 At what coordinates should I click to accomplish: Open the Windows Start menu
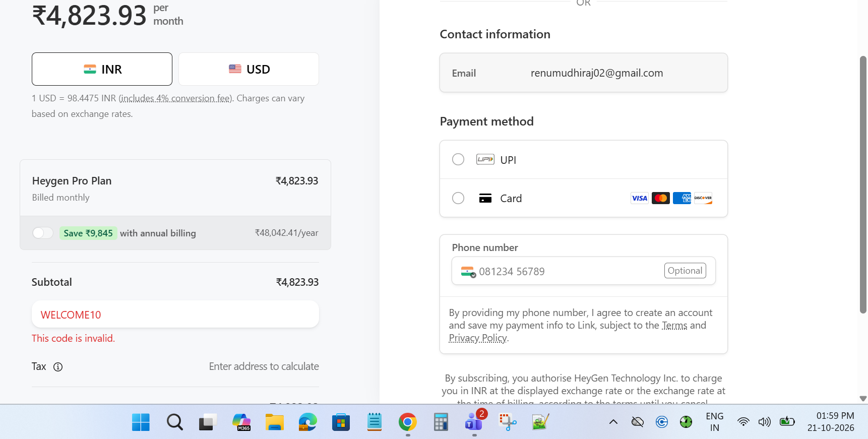141,422
